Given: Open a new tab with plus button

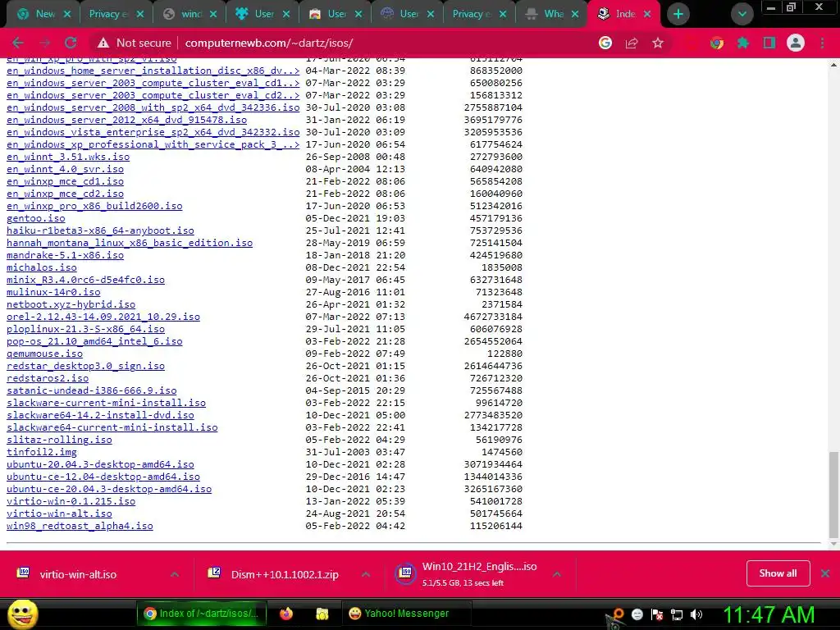Looking at the screenshot, I should (x=678, y=14).
